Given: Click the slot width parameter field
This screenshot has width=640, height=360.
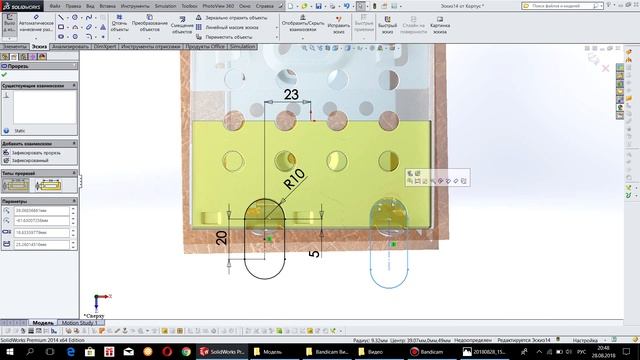Looking at the screenshot, I should pyautogui.click(x=42, y=233).
